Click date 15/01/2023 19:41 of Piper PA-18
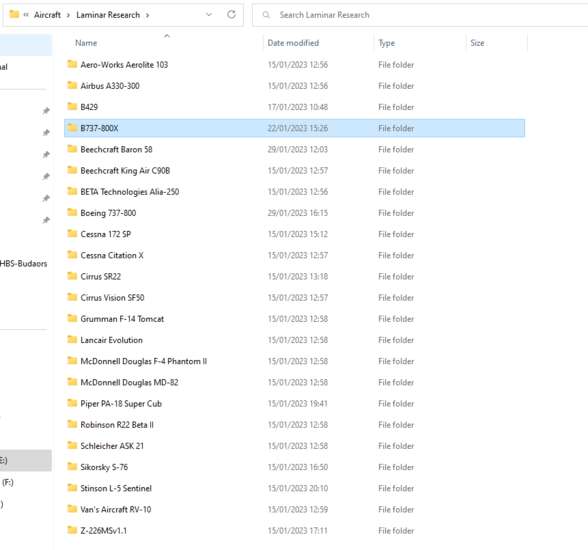This screenshot has height=550, width=588. point(298,403)
